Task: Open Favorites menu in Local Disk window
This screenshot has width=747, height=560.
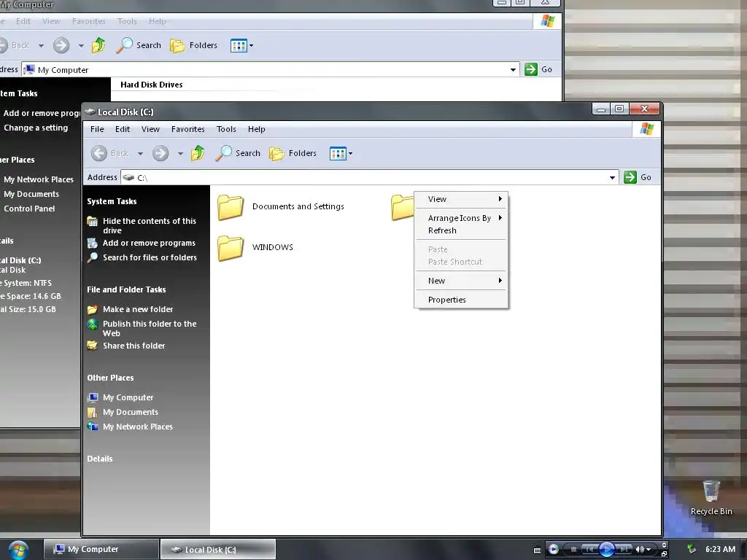Action: [187, 129]
